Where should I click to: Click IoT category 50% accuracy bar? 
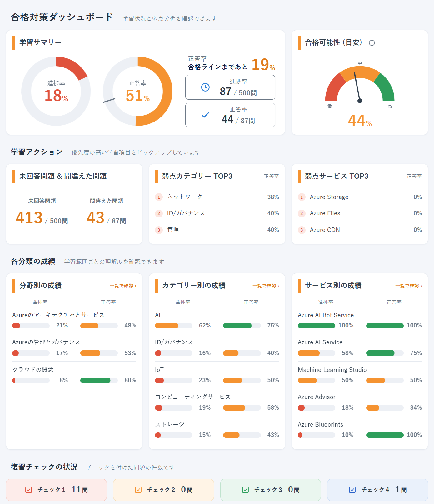coord(242,380)
